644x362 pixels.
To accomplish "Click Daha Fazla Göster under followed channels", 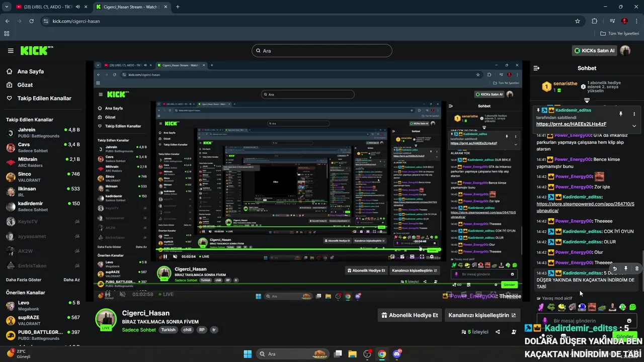I will click(24, 280).
